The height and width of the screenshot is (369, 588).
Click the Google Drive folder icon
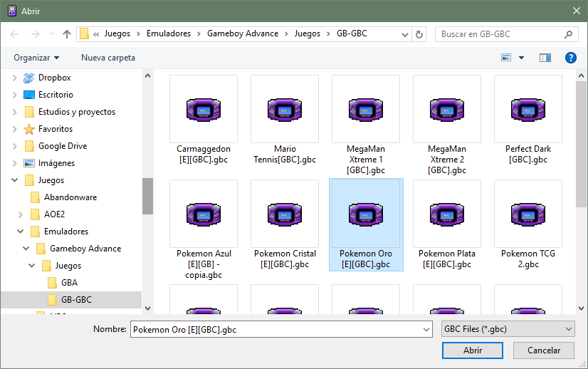click(x=29, y=146)
